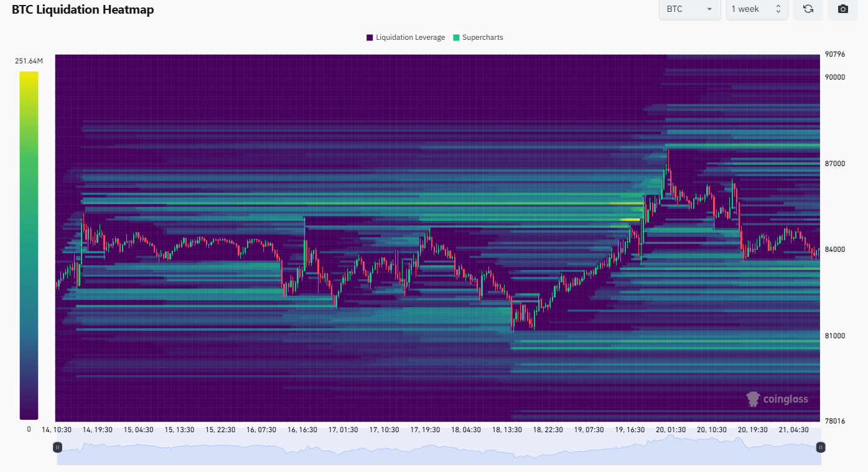Click the 16, 16:30 time label
The image size is (868, 472).
[x=302, y=430]
